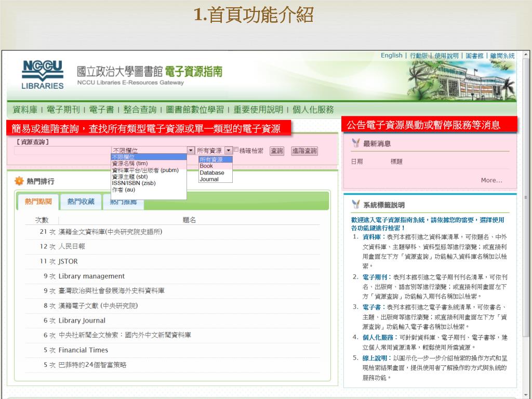Viewport: 532px width, 399px height.
Task: Select the 熱門點閱 tab
Action: tap(38, 202)
